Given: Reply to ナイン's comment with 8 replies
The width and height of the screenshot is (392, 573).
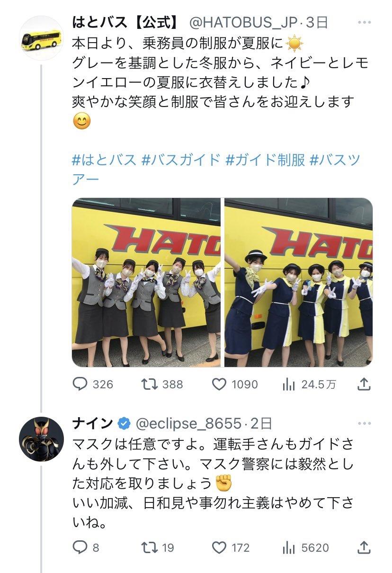Looking at the screenshot, I should pos(86,548).
